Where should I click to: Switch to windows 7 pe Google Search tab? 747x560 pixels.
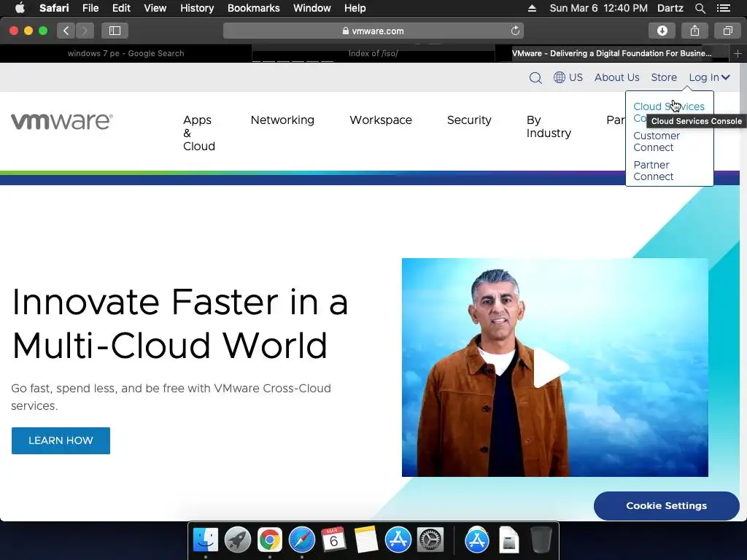(125, 53)
